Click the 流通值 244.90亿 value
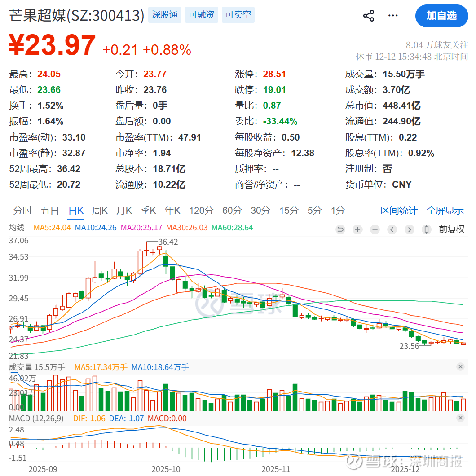The image size is (476, 476). pyautogui.click(x=401, y=121)
